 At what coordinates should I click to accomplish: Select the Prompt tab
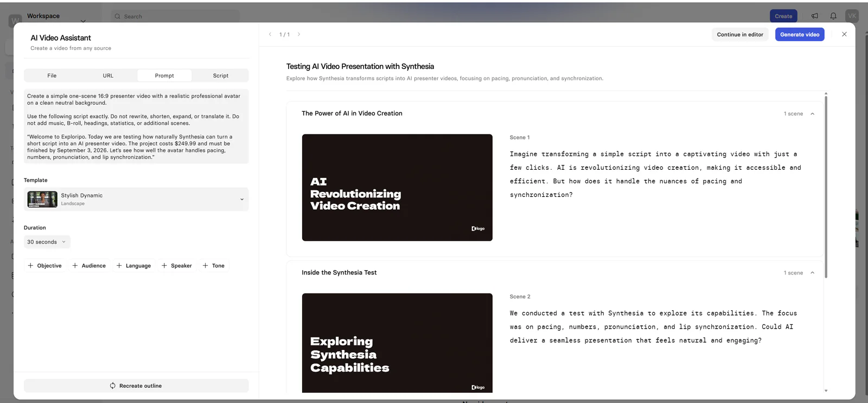coord(164,75)
